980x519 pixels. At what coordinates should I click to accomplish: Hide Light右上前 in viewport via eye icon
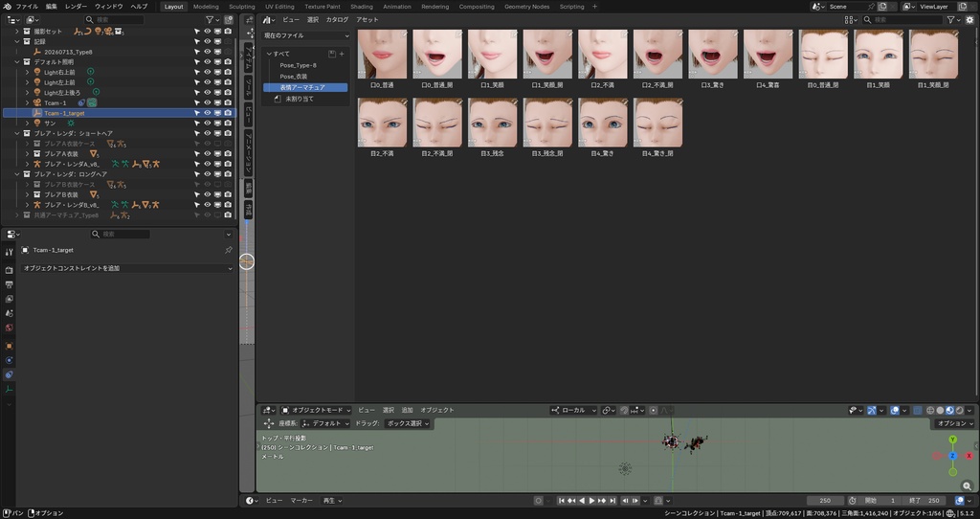208,73
